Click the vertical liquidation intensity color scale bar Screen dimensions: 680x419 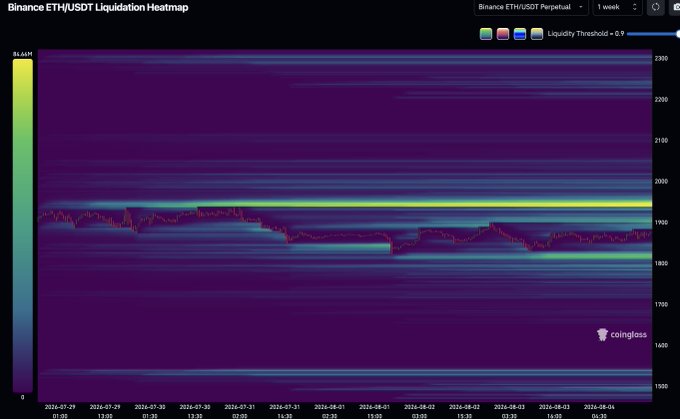23,226
